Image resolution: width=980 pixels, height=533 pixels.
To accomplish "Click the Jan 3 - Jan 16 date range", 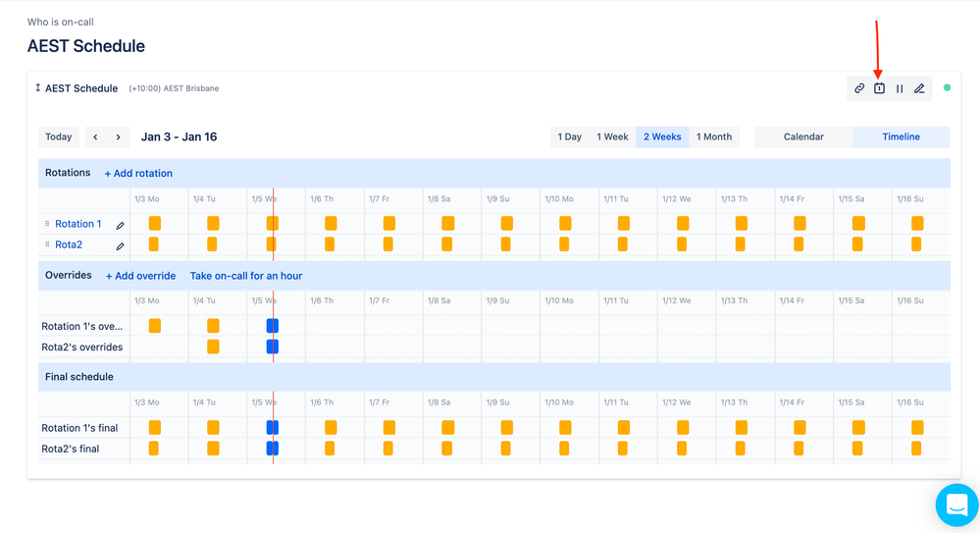I will click(x=179, y=137).
